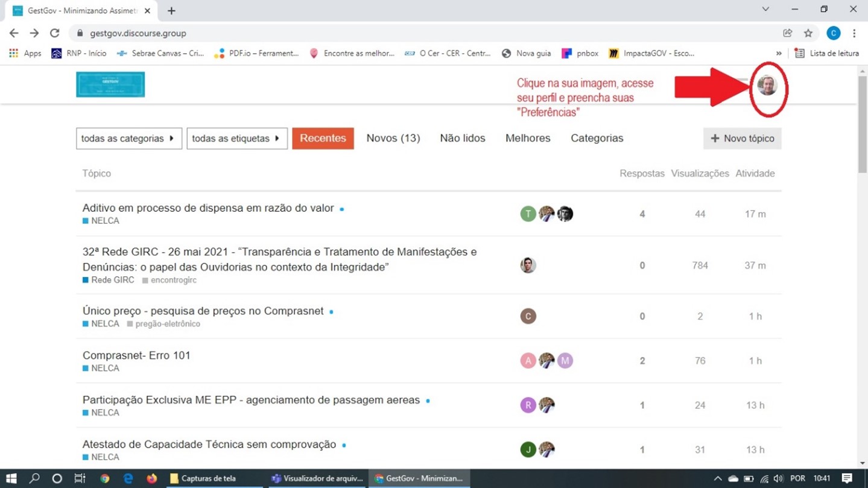Click the URL address bar field

pyautogui.click(x=422, y=33)
